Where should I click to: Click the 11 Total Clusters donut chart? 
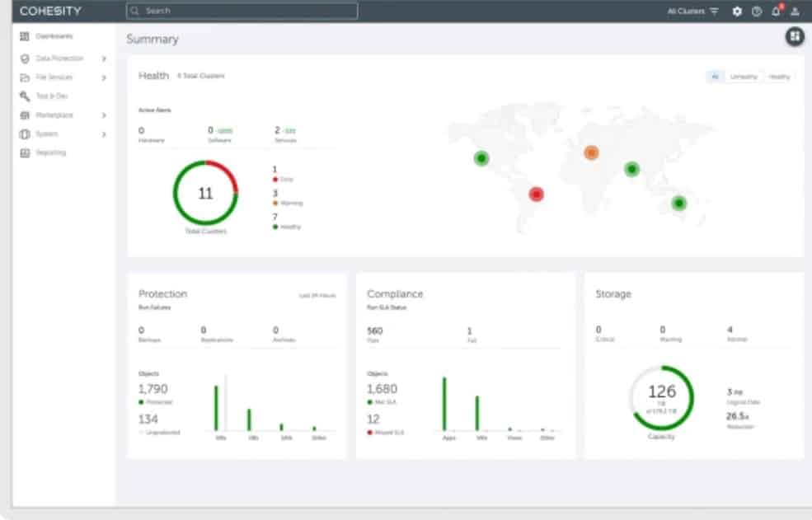(205, 193)
